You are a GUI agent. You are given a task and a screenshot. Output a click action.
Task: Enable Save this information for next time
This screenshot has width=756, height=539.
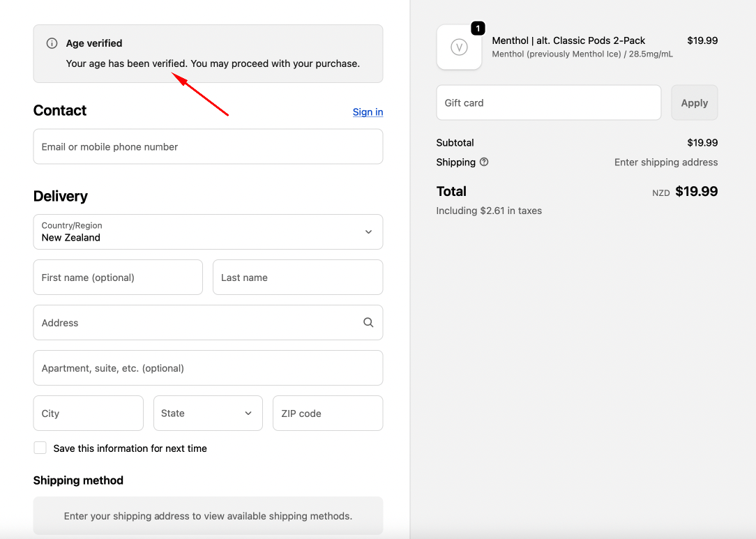point(40,448)
